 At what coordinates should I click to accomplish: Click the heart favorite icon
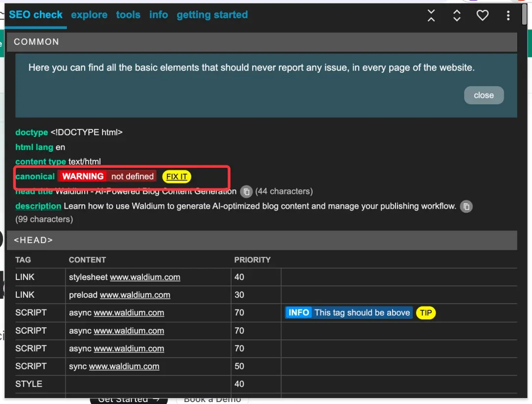coord(482,15)
